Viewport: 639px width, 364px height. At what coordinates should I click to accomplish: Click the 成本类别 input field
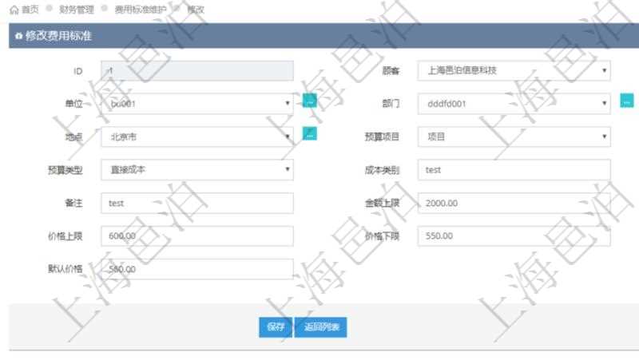click(x=514, y=170)
